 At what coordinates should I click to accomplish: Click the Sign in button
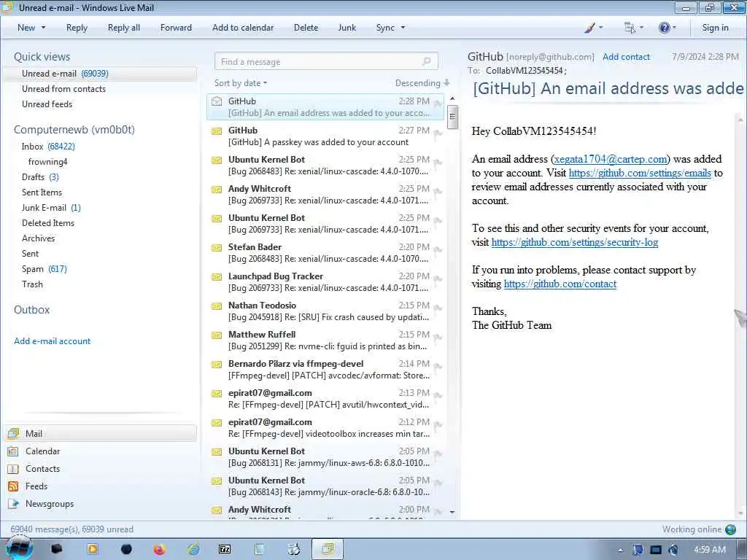click(715, 28)
